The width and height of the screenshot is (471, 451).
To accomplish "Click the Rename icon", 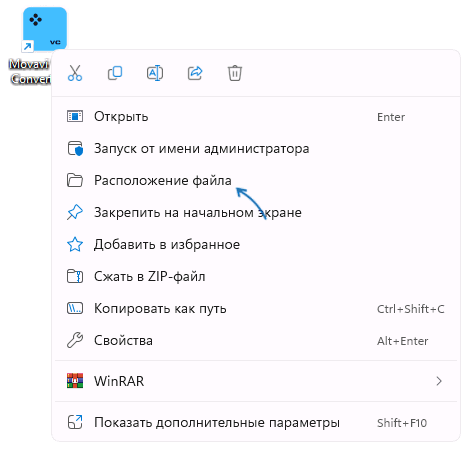I will coord(155,73).
